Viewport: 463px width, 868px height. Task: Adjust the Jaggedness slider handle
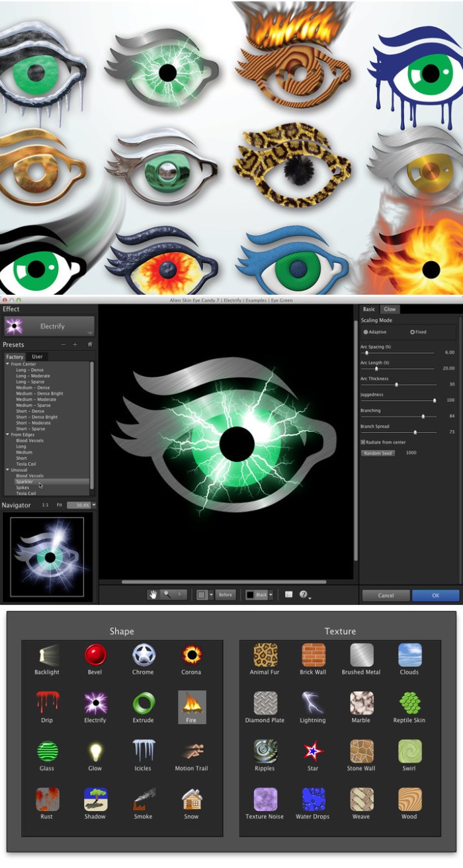coord(435,401)
